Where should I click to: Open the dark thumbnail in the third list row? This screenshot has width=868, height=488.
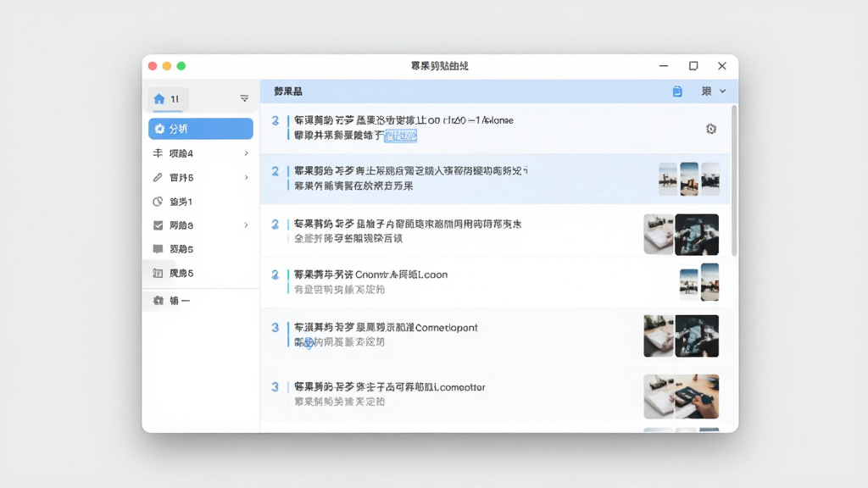coord(697,235)
